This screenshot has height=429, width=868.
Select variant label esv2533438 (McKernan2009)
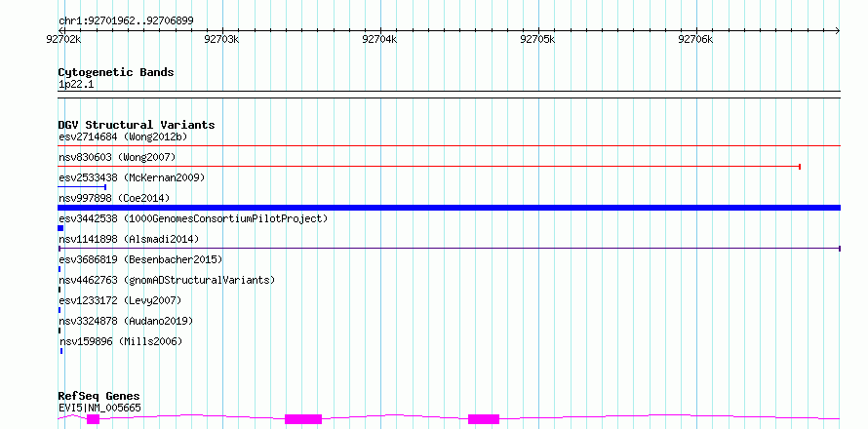click(x=132, y=177)
